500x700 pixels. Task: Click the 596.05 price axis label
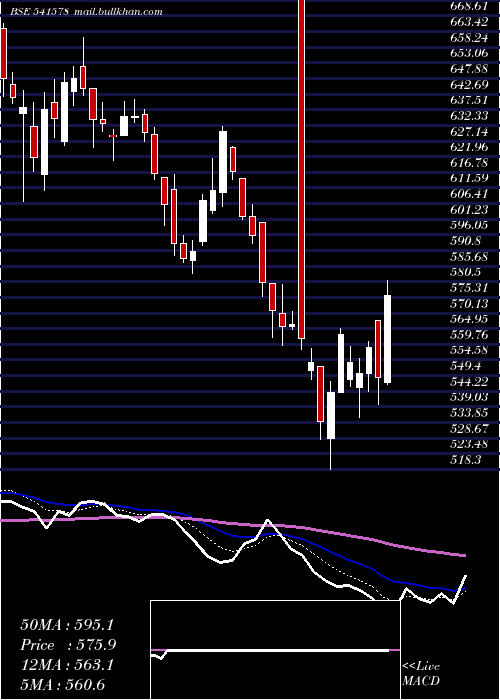tap(470, 225)
